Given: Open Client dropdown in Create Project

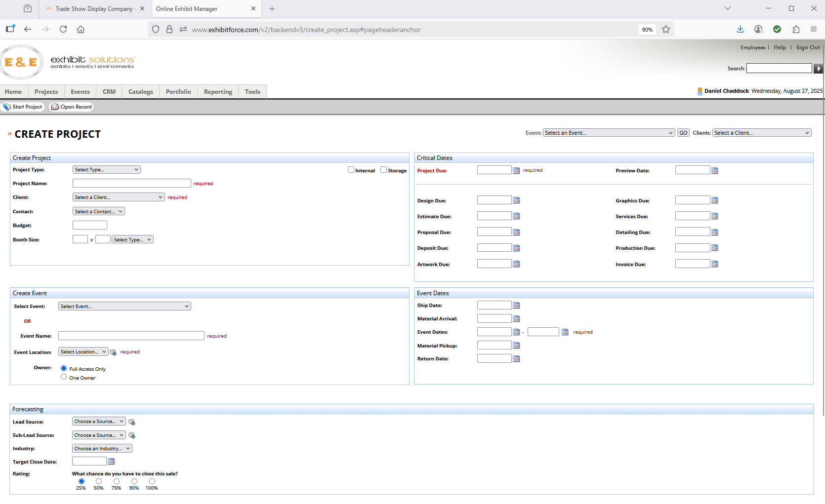Looking at the screenshot, I should coord(119,197).
